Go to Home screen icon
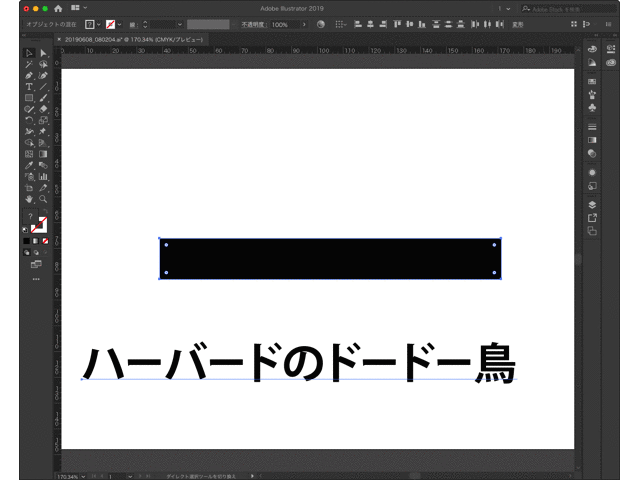 click(x=58, y=8)
